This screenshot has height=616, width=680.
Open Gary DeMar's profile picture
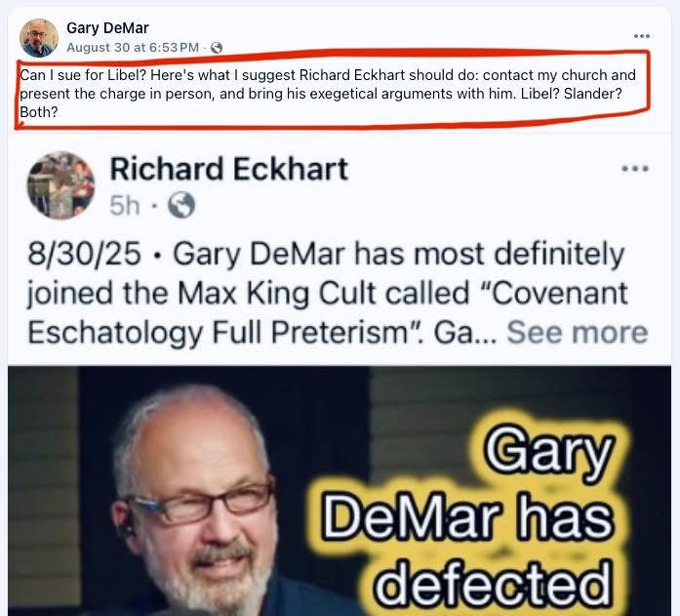39,38
